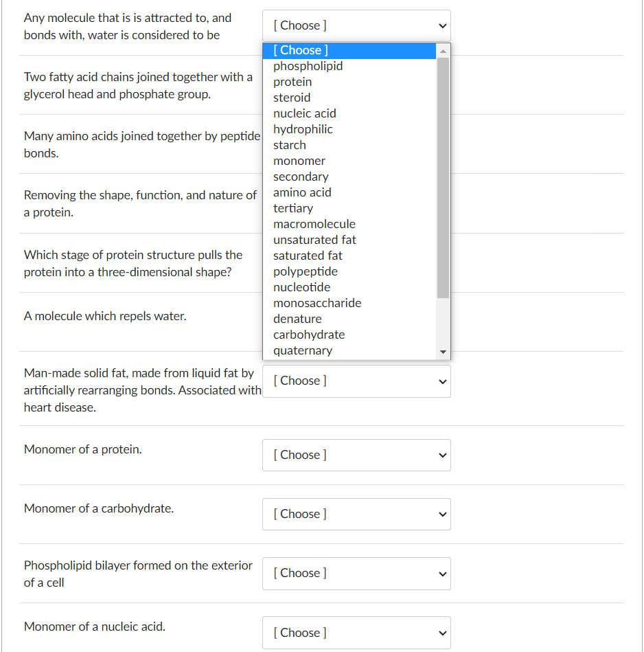
Task: Pick the 'monomer' option
Action: tap(349, 161)
